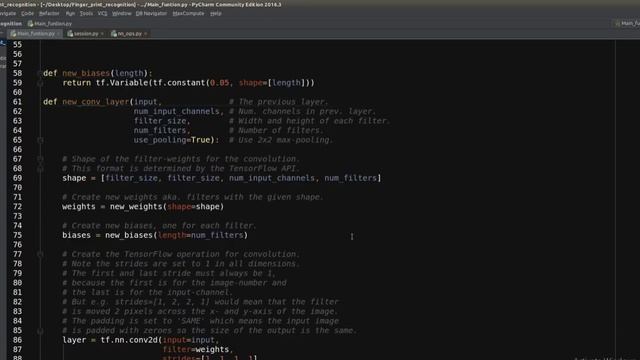The width and height of the screenshot is (640, 360).
Task: Click length=num_filters argument on line 75
Action: coord(200,235)
